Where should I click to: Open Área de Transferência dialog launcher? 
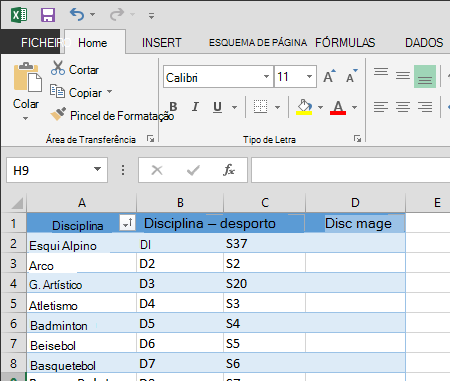[151, 139]
